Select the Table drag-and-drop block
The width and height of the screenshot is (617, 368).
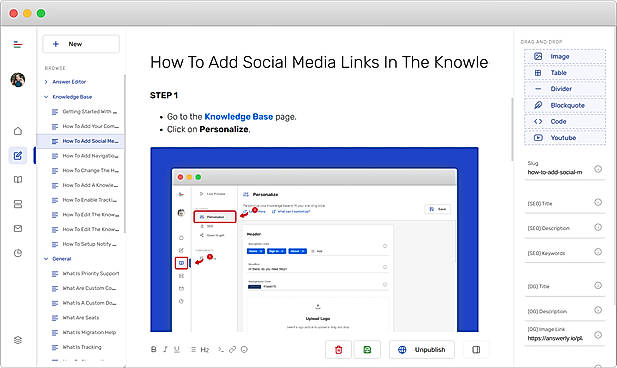565,73
